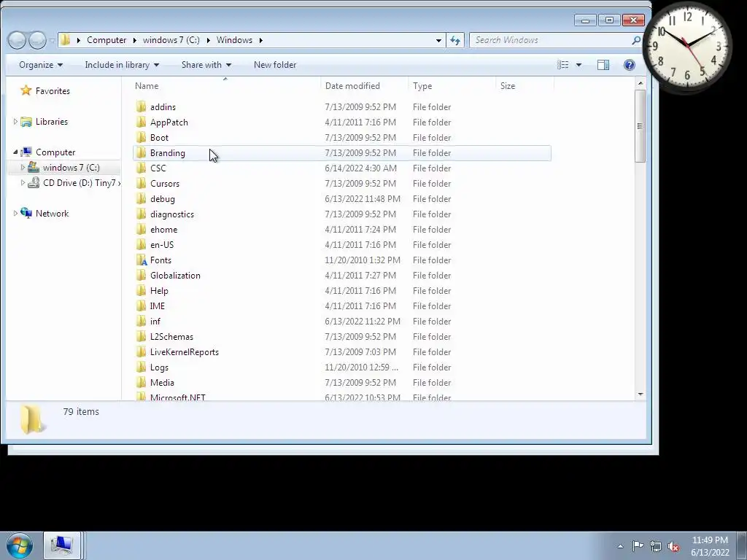Select the Globalization folder
747x560 pixels.
pos(175,275)
